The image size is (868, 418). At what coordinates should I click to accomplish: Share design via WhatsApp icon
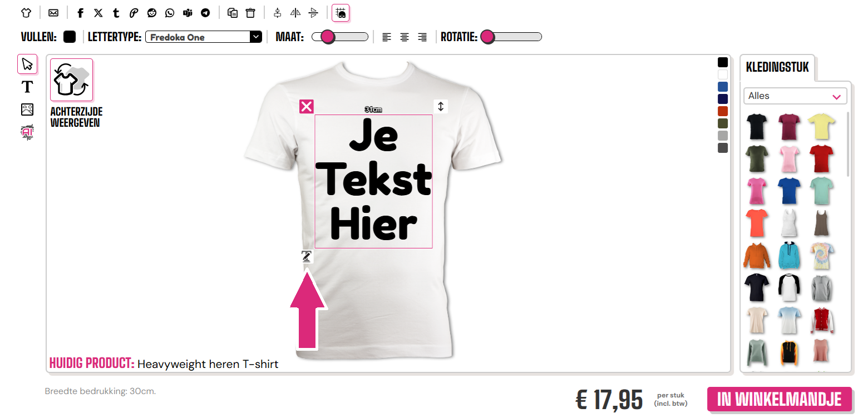tap(170, 13)
